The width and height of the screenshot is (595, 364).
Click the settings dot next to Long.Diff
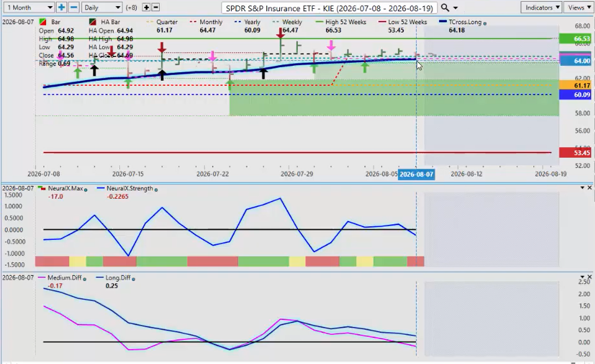coord(133,279)
